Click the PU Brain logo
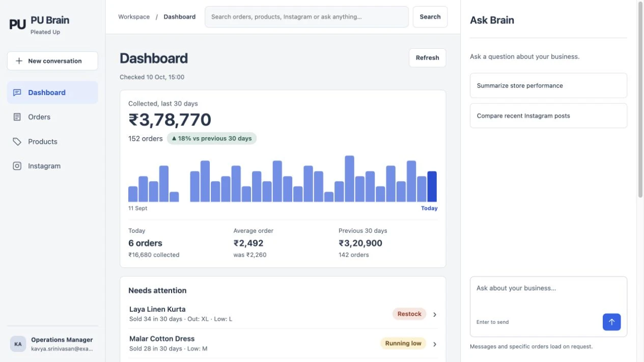 point(18,24)
